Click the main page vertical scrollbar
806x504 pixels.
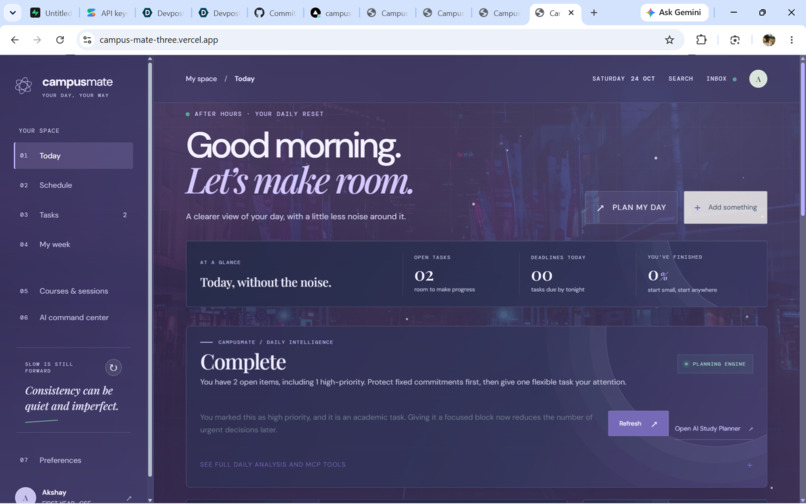click(x=802, y=139)
